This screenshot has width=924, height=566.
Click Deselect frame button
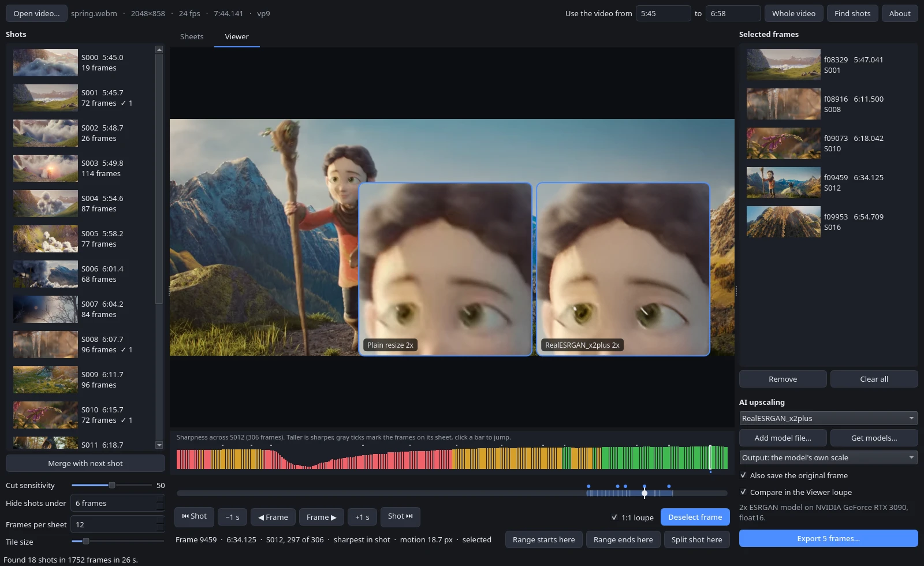click(x=695, y=517)
